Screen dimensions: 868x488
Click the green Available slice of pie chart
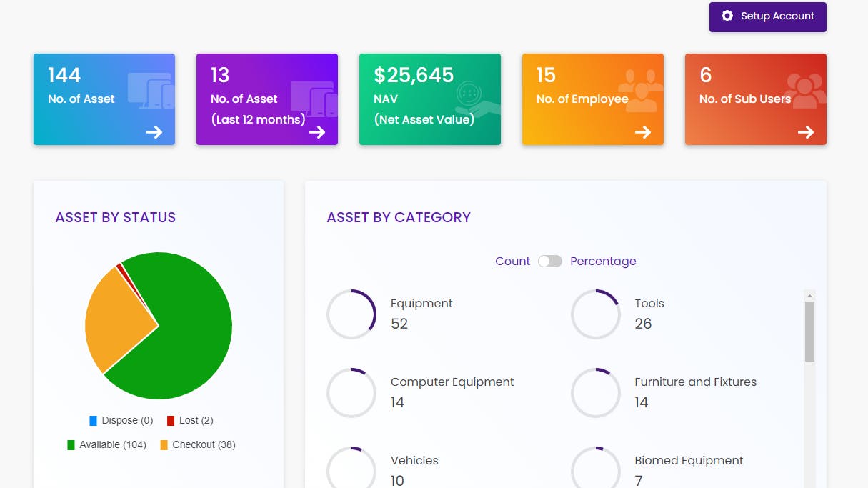click(x=186, y=336)
